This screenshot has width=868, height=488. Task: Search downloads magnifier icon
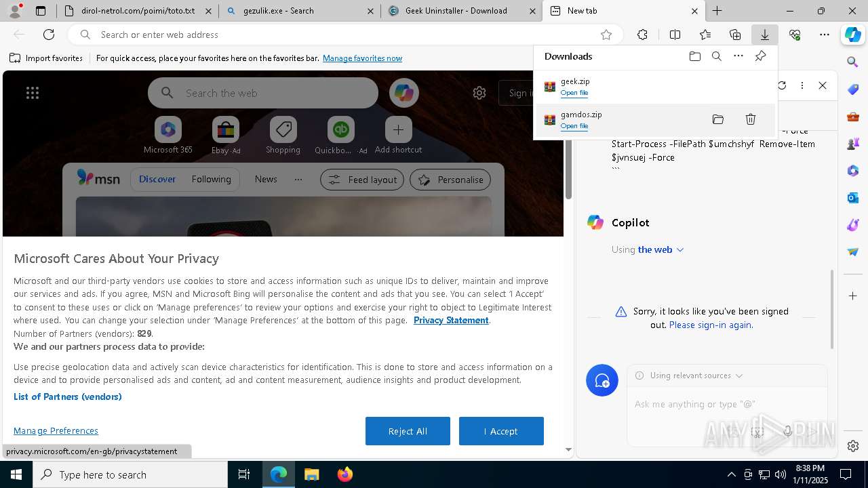point(717,56)
